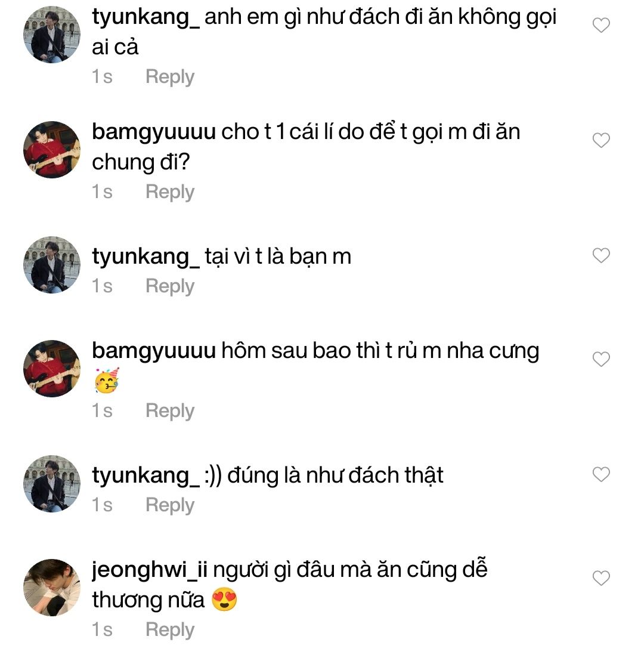Open bamgyuuuu profile from the second comment's username
The image size is (644, 658).
click(x=153, y=132)
